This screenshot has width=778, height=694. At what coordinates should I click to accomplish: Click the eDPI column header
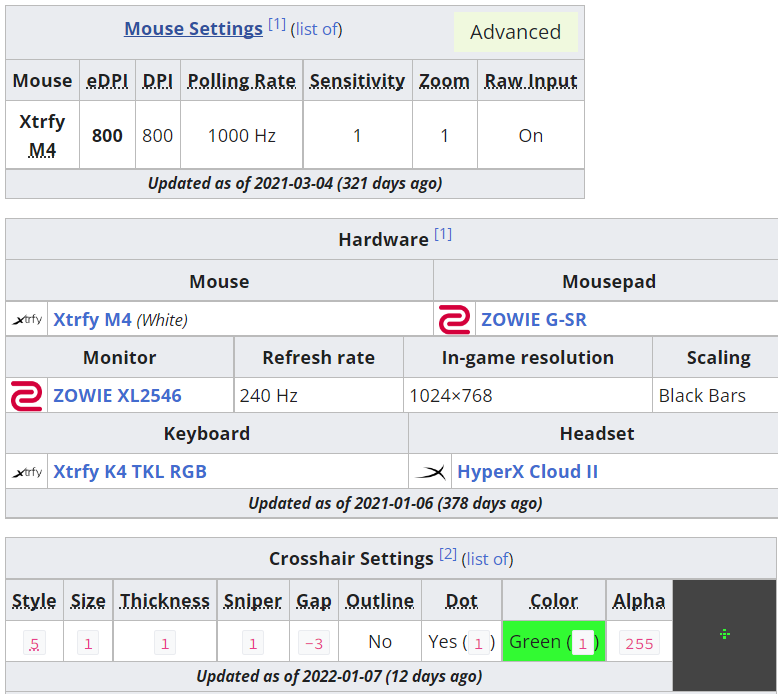[107, 80]
